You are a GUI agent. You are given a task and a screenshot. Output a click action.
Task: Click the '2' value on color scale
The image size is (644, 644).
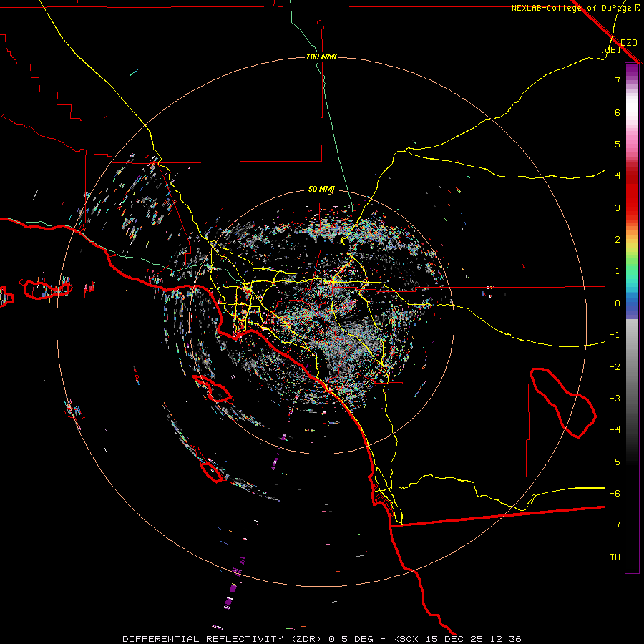[x=618, y=240]
